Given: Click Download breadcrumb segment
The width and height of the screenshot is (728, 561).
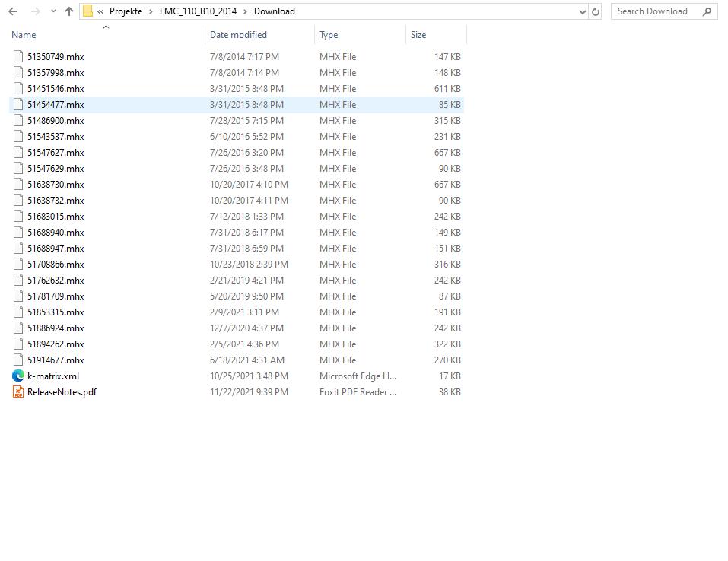Looking at the screenshot, I should (x=275, y=11).
